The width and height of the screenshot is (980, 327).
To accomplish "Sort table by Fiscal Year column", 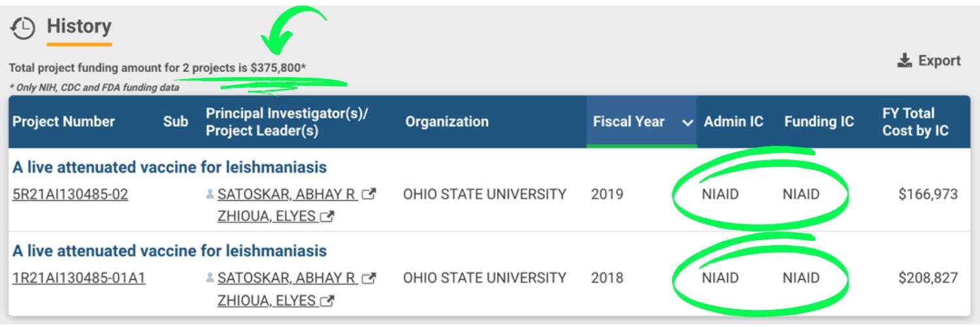I will coord(629,122).
